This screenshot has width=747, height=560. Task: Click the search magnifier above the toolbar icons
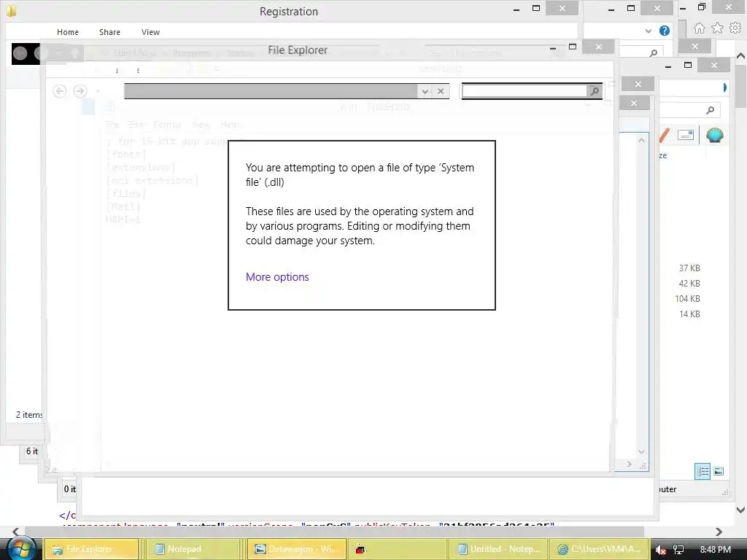click(x=710, y=111)
